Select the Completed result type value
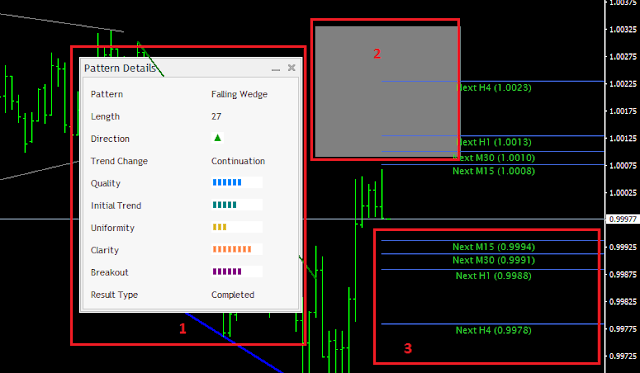Image resolution: width=640 pixels, height=373 pixels. pyautogui.click(x=233, y=295)
